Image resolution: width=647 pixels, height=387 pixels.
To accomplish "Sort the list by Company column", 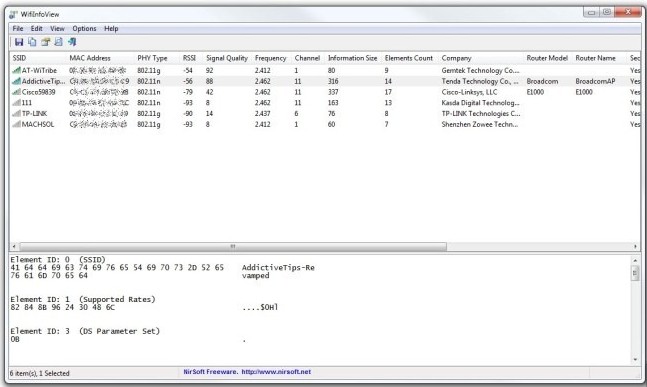I will click(456, 58).
